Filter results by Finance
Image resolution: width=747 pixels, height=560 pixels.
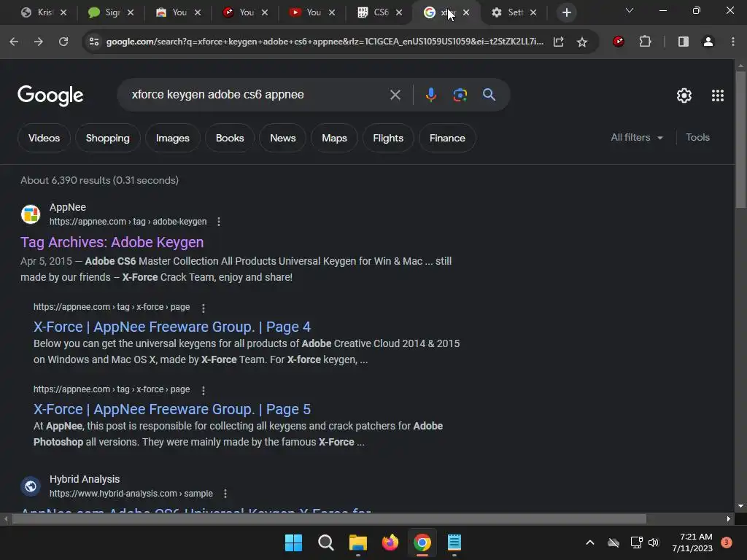447,138
